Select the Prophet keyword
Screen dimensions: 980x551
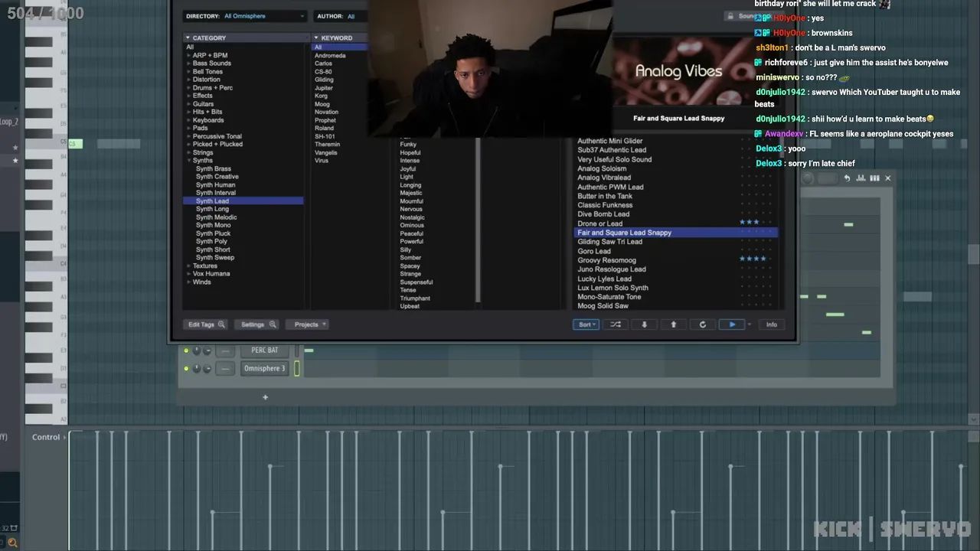pos(325,120)
